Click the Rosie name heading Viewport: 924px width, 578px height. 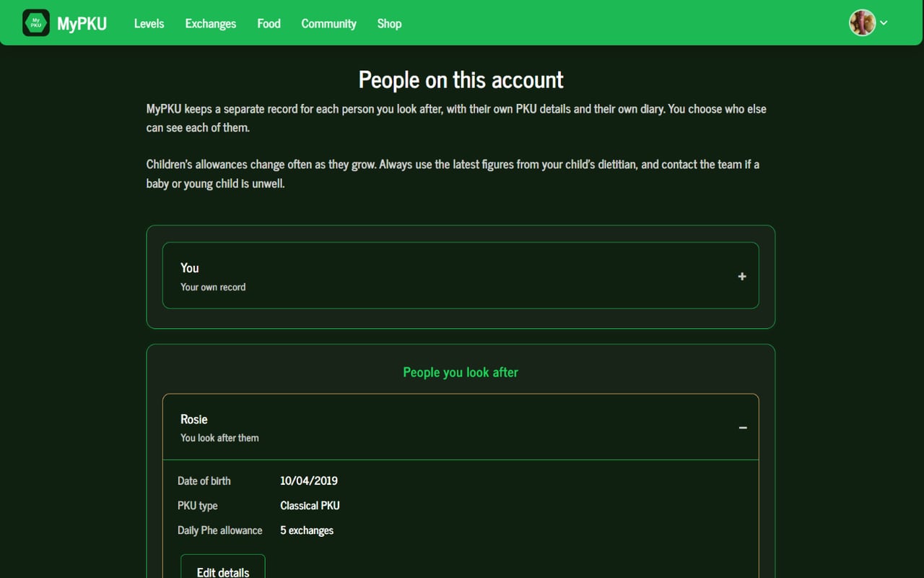click(194, 419)
